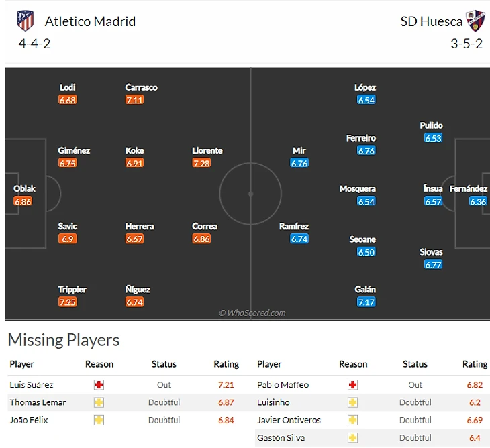This screenshot has height=448, width=490.
Task: Click Luis Suárez's red injury icon
Action: coord(99,385)
